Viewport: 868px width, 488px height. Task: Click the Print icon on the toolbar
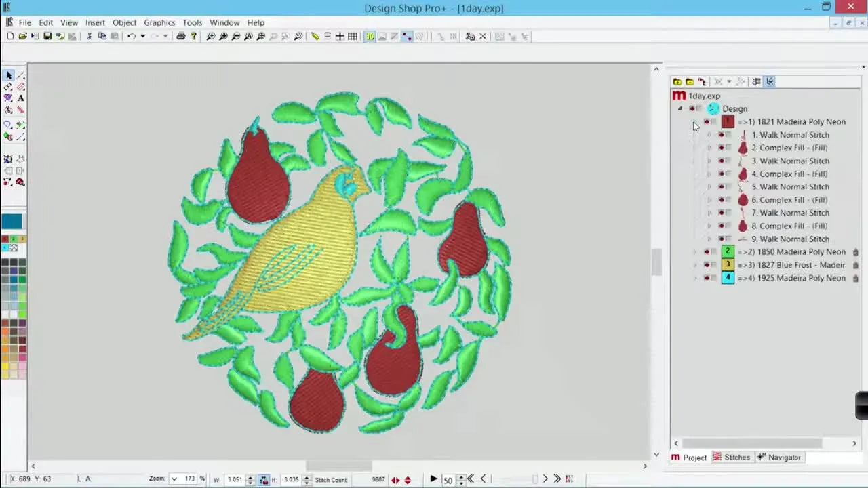(182, 36)
